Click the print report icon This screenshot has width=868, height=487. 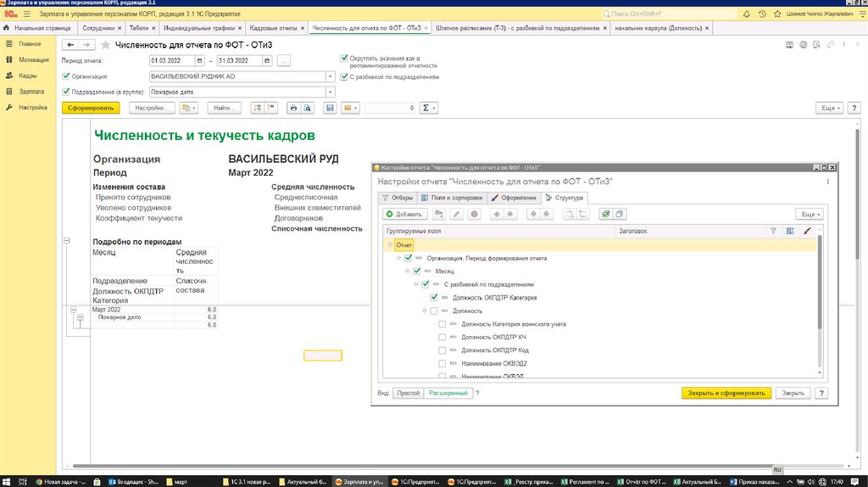(293, 109)
